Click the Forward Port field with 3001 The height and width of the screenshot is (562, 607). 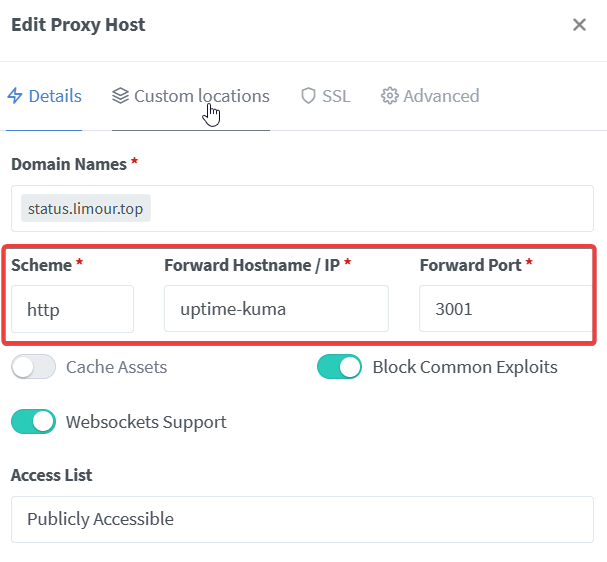505,309
